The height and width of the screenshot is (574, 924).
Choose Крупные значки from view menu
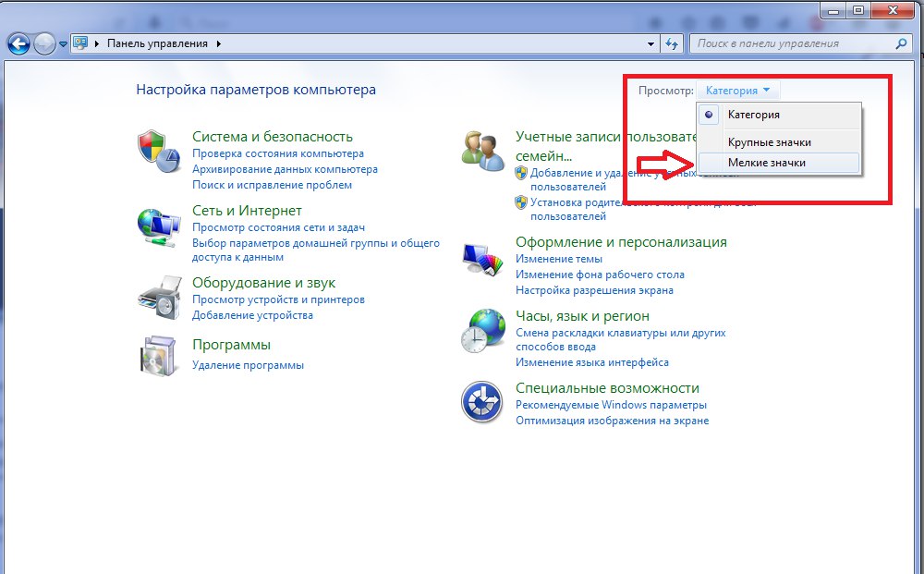[x=769, y=142]
